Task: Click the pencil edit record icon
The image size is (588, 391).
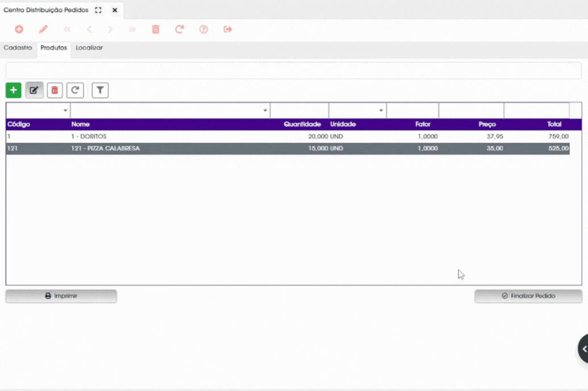Action: 43,29
